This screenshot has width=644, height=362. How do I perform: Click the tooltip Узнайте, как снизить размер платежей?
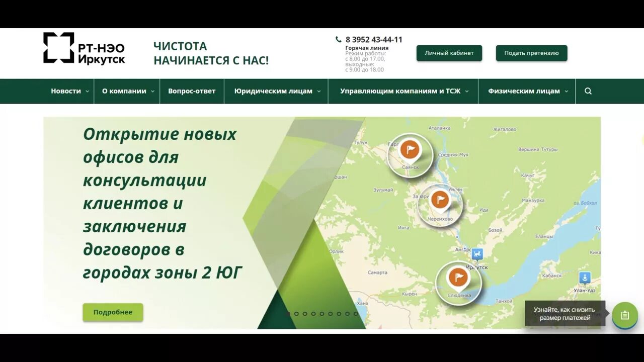point(565,314)
